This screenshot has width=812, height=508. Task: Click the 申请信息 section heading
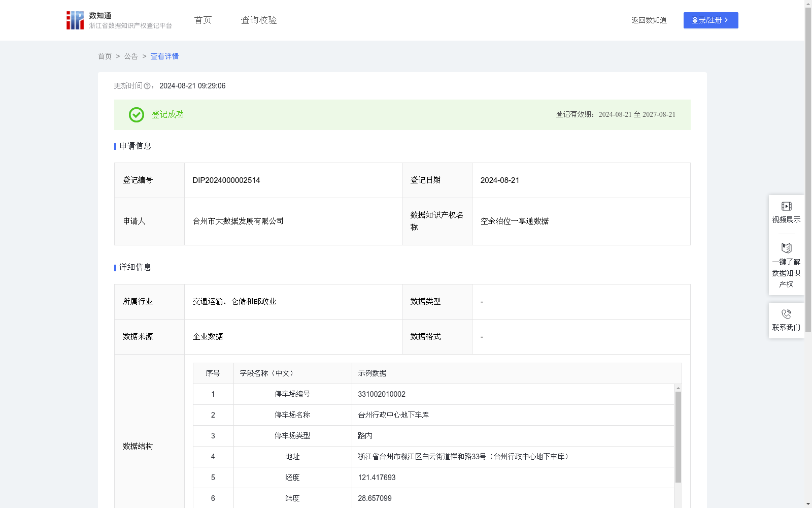(x=135, y=146)
